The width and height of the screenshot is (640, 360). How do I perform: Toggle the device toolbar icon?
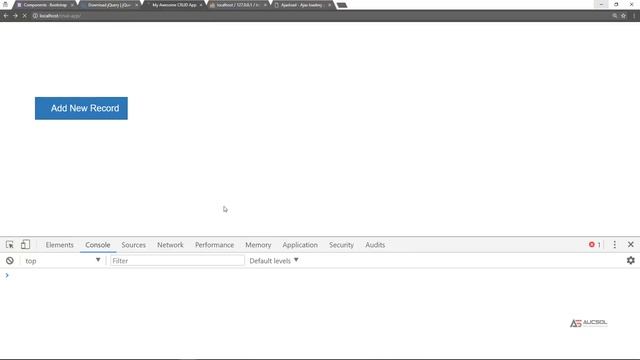[x=25, y=244]
